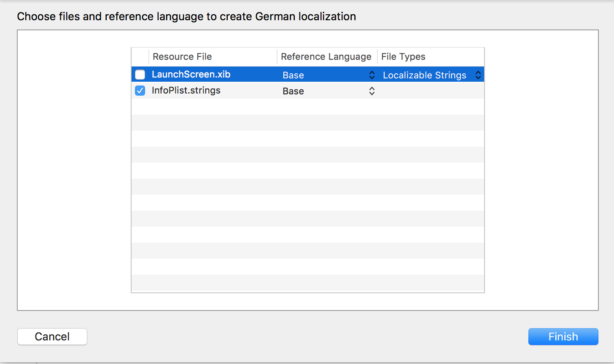The width and height of the screenshot is (614, 364).
Task: Check the LaunchScreen.xib checkbox
Action: pyautogui.click(x=140, y=75)
